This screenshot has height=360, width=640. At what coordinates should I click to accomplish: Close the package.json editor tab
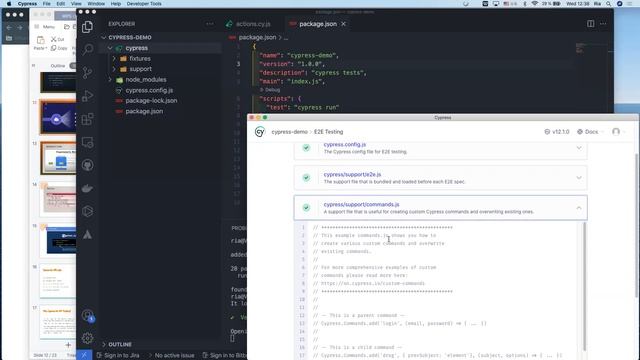pos(343,24)
